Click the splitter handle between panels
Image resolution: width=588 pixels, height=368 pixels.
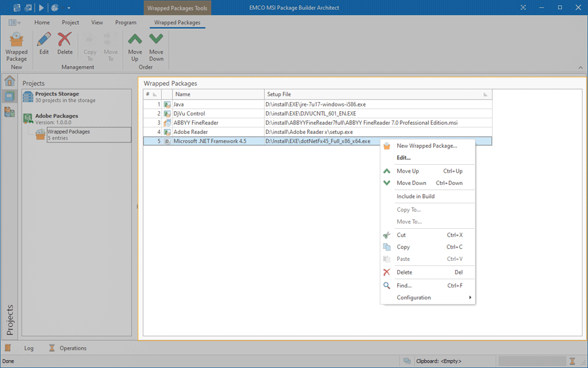point(137,207)
